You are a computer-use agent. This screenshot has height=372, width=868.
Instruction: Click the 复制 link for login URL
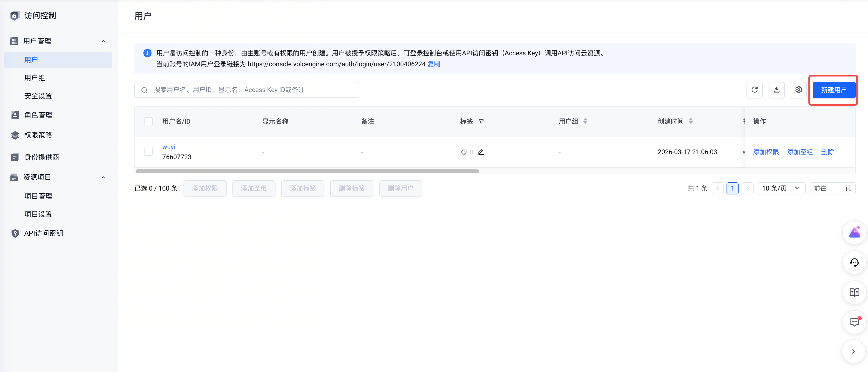click(434, 64)
